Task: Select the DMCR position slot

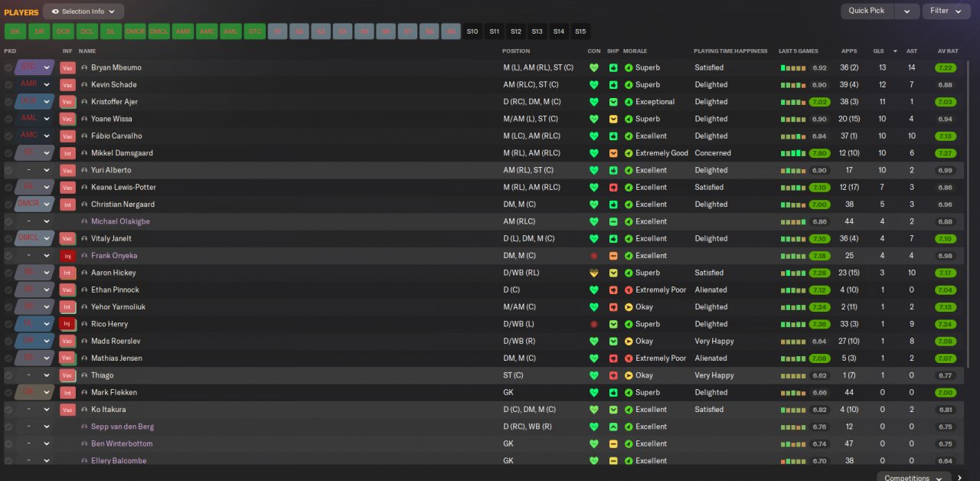Action: [x=135, y=31]
